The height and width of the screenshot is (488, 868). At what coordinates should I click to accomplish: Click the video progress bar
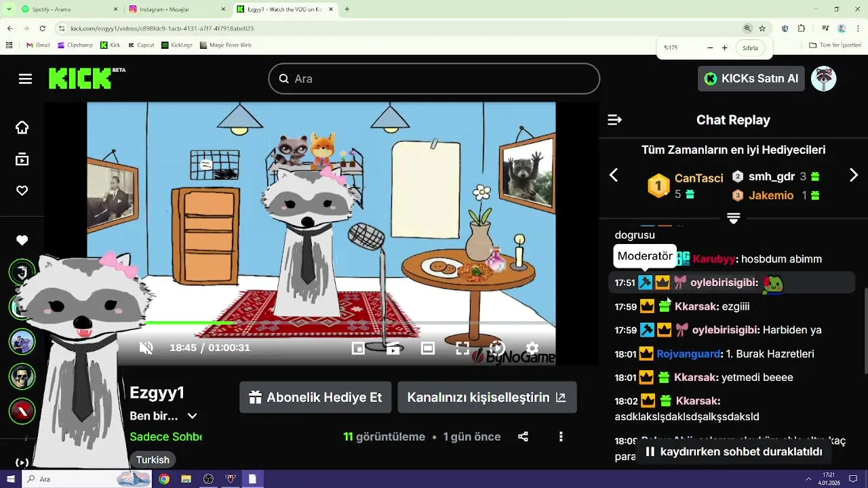tap(321, 323)
